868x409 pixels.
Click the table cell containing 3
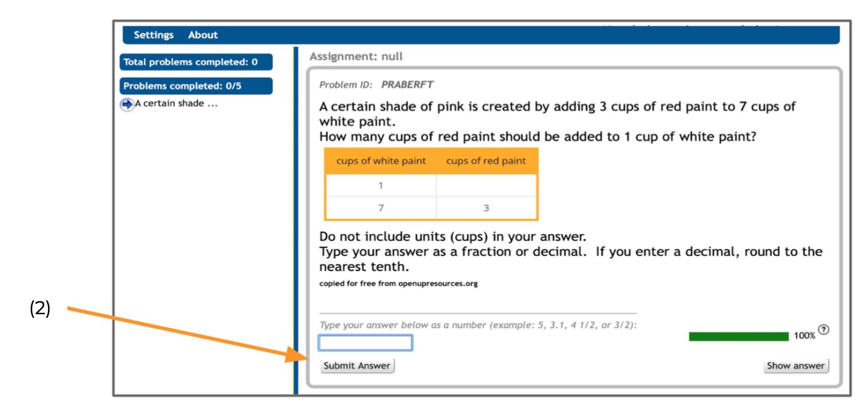point(486,208)
